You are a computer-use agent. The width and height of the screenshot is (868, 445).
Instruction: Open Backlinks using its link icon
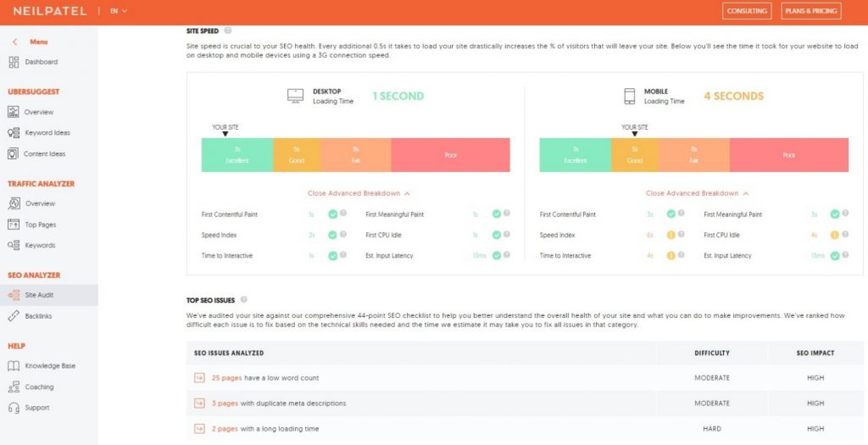pyautogui.click(x=14, y=316)
